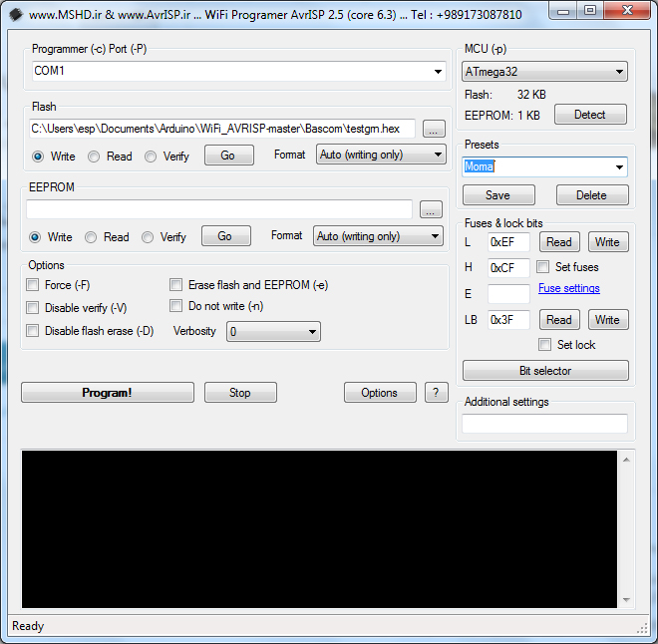
Task: Click the H fuse value field
Action: point(508,268)
